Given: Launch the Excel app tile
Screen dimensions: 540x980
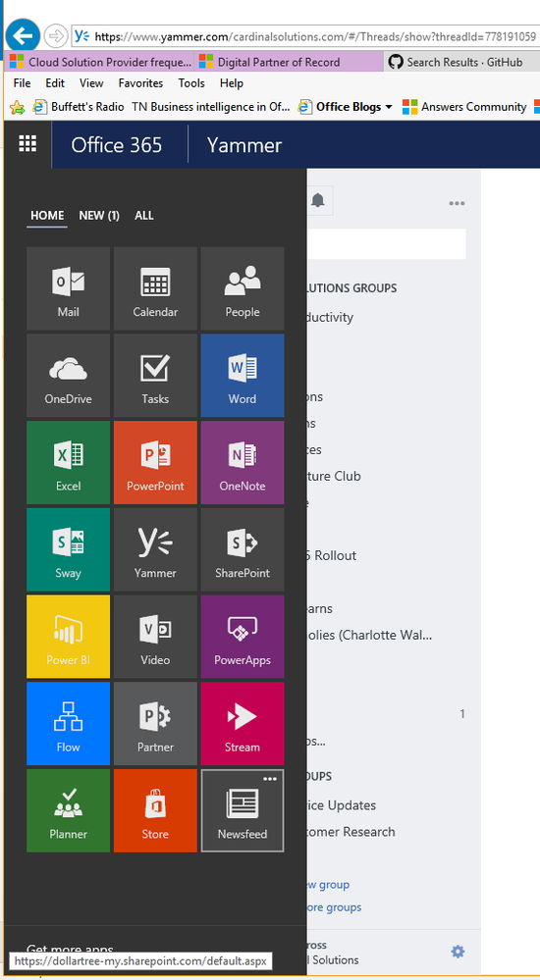Looking at the screenshot, I should (68, 462).
